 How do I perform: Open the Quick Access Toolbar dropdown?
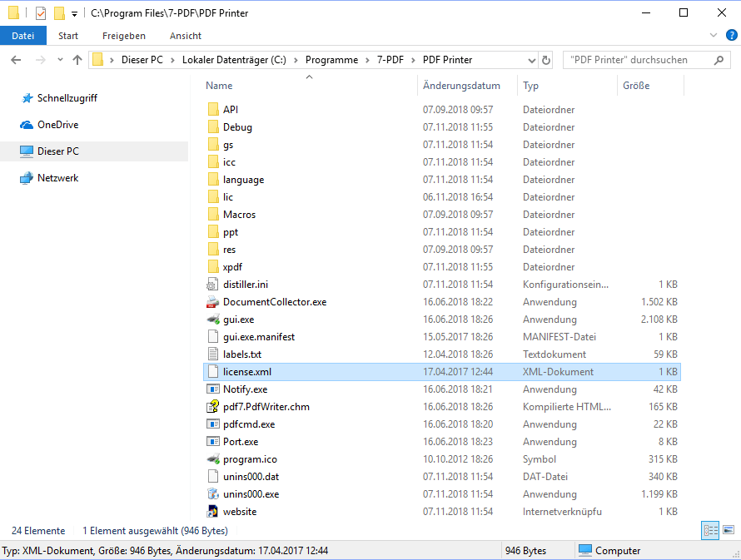[73, 12]
